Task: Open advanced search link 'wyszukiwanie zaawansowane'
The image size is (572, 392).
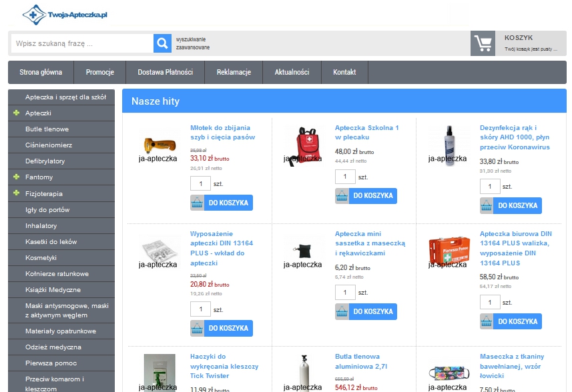Action: (x=192, y=43)
